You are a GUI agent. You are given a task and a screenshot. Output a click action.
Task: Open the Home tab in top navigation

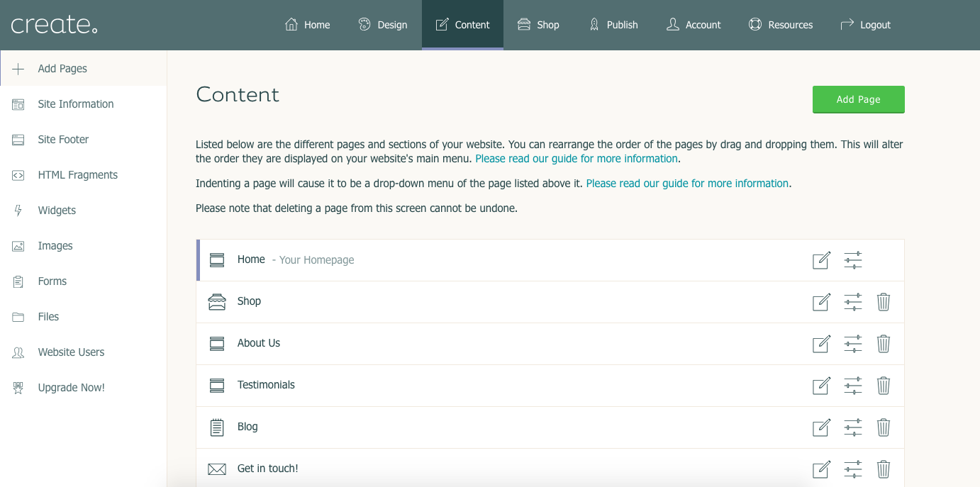click(x=307, y=25)
